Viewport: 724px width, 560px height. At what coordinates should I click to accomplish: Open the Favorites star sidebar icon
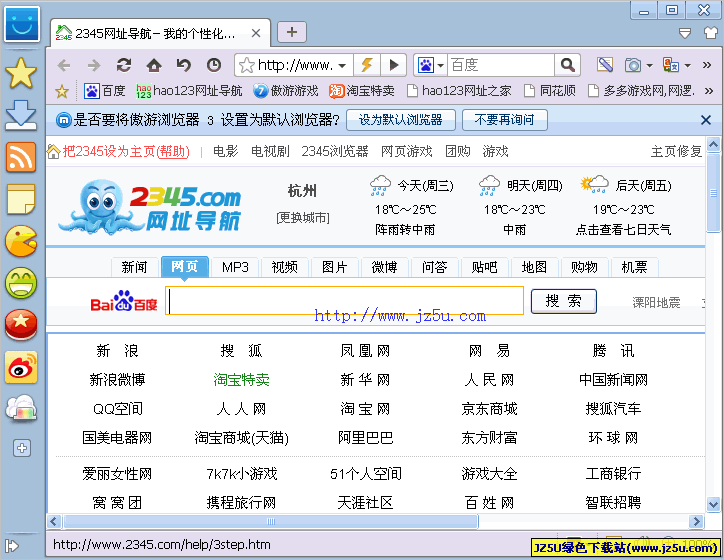[x=21, y=73]
